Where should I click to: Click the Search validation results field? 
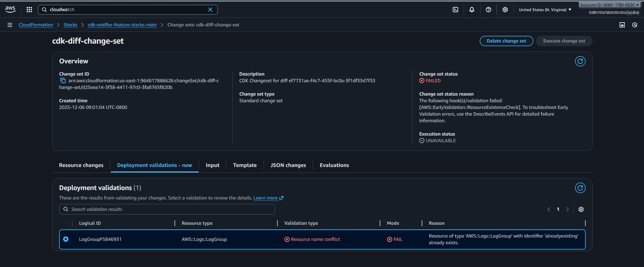(x=167, y=209)
